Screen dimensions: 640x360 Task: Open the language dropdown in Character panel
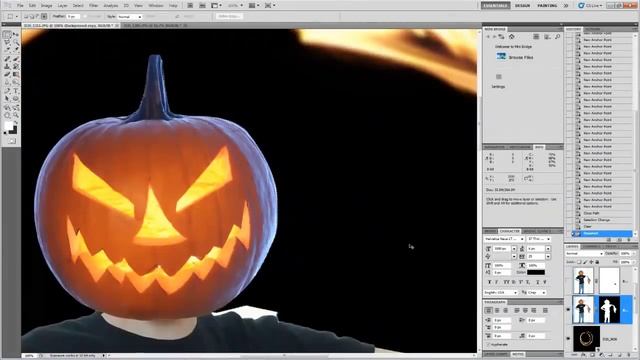[501, 293]
